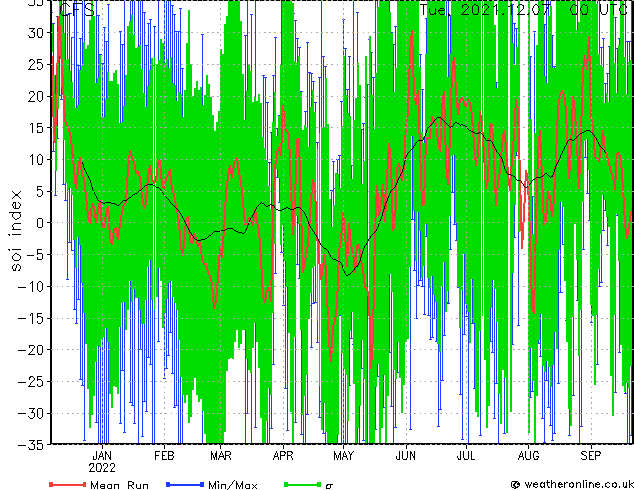Click the -25 value on the y-axis
Viewport: 634px width, 490px height.
(30, 382)
